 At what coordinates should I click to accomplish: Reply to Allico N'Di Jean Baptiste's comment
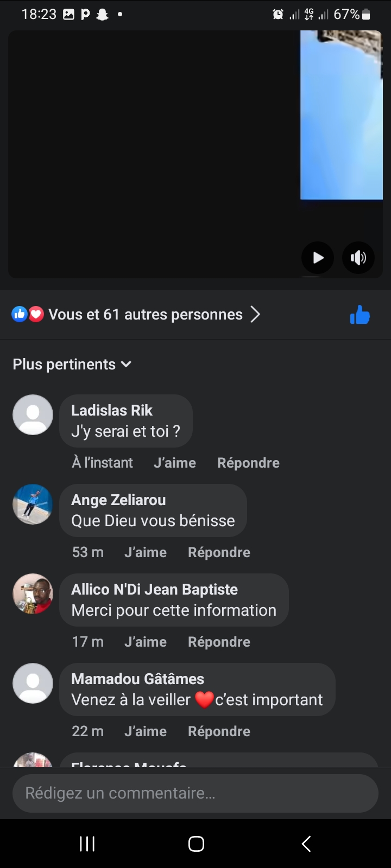pos(219,642)
